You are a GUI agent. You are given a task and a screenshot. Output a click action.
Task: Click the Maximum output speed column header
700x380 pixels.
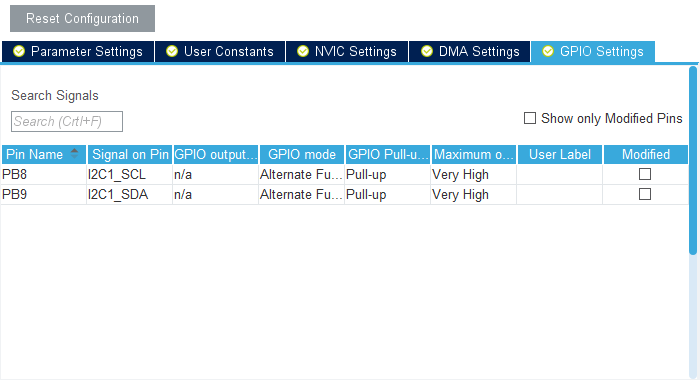[474, 155]
